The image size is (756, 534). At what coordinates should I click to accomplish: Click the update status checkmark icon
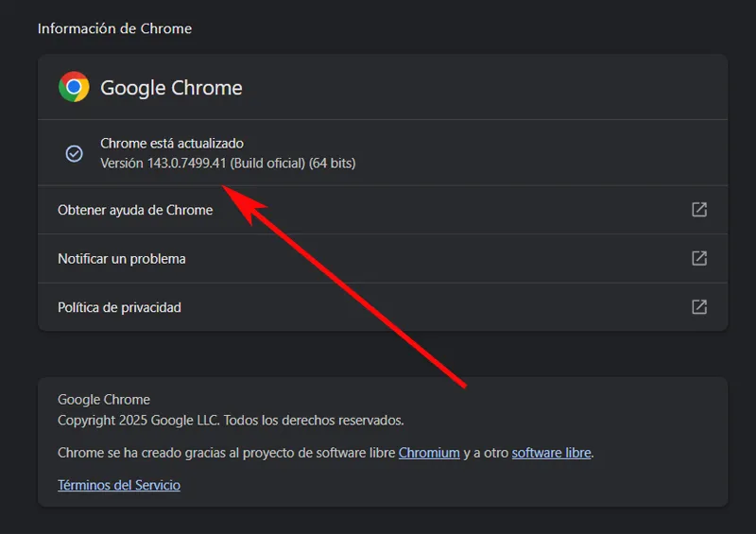pos(74,153)
